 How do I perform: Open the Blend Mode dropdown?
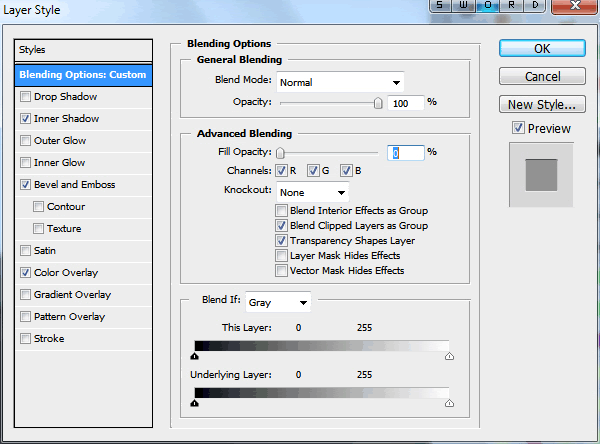340,82
